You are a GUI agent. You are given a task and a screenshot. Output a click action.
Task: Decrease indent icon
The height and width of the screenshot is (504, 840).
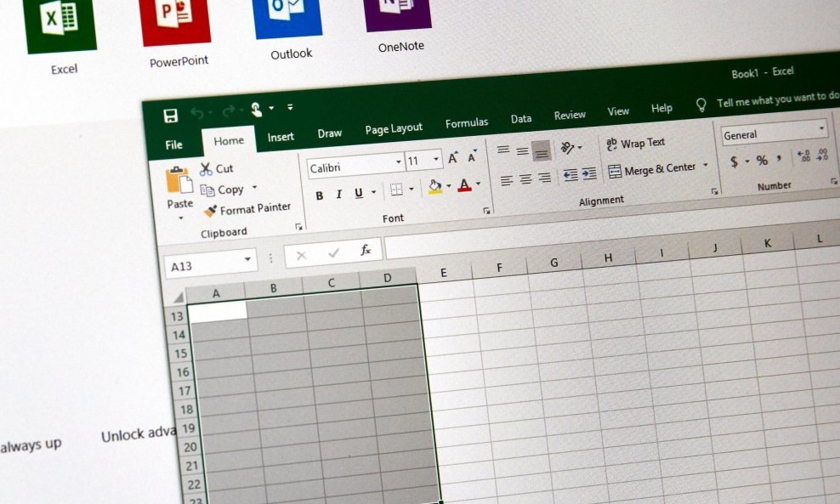tap(570, 175)
